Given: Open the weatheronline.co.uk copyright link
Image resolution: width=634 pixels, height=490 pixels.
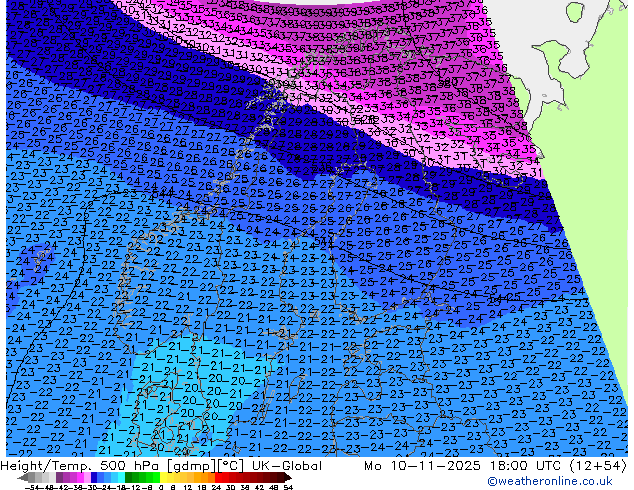Looking at the screenshot, I should point(549,481).
